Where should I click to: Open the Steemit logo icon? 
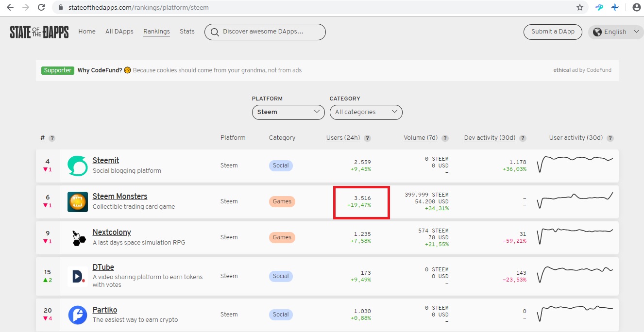[77, 166]
